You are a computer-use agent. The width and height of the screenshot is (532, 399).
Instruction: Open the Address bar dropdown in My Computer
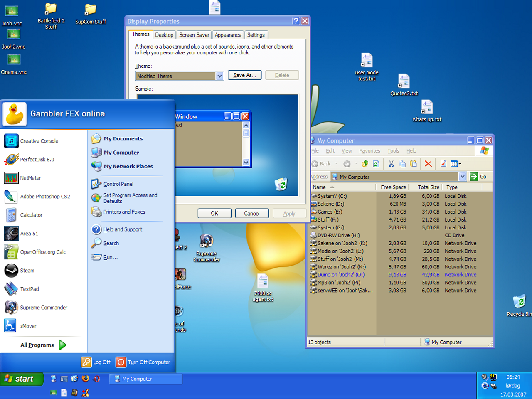point(463,177)
